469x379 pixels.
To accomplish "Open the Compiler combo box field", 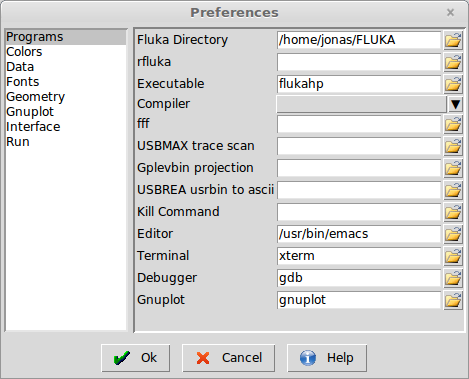I will pos(361,104).
